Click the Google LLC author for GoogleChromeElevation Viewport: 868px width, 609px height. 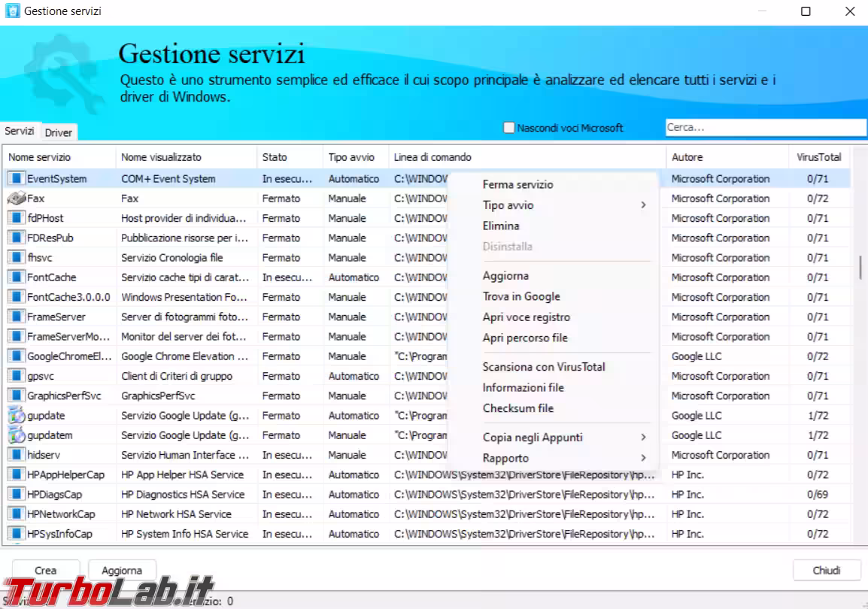tap(697, 356)
